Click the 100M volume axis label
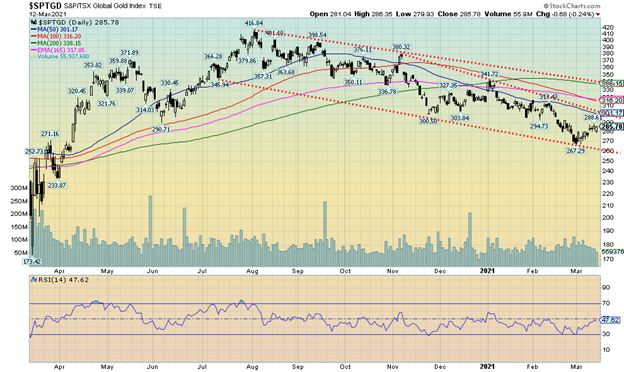Viewport: 624px width, 372px height. coord(19,240)
